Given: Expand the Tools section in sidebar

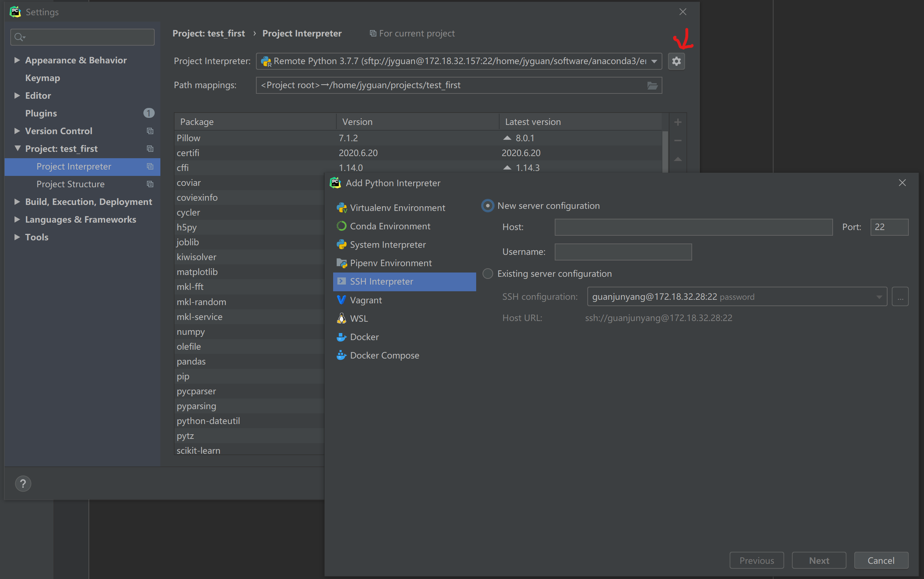Looking at the screenshot, I should click(37, 237).
